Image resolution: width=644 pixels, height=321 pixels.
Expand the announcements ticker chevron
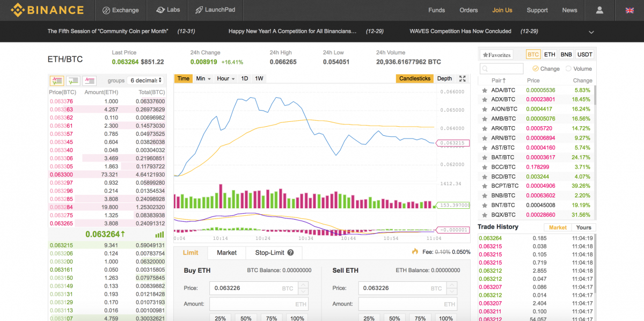(591, 32)
